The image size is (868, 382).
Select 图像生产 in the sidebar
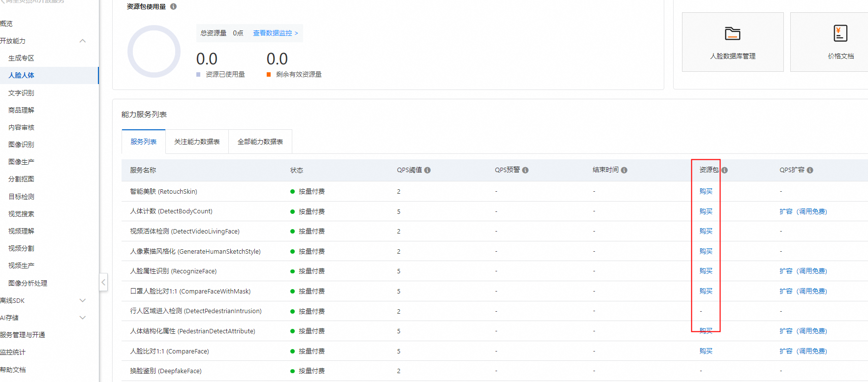tap(21, 162)
